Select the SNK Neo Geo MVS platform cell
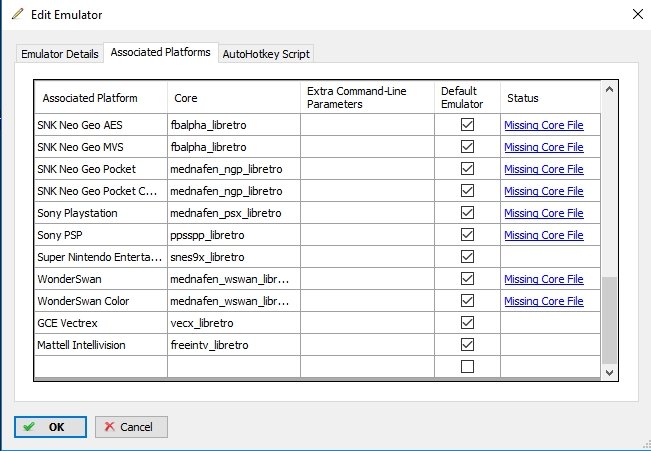This screenshot has width=651, height=451. click(x=101, y=147)
